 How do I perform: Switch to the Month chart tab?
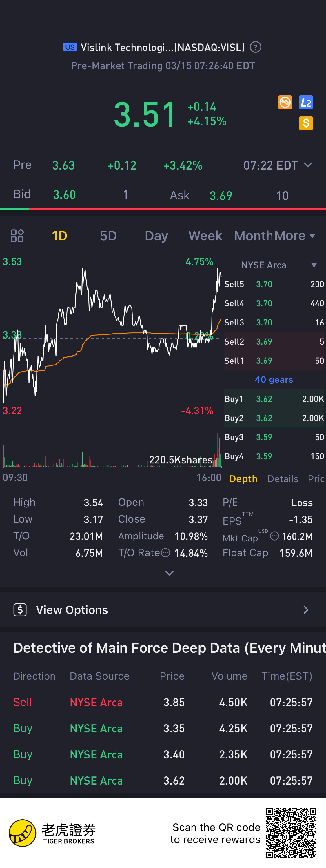(253, 236)
